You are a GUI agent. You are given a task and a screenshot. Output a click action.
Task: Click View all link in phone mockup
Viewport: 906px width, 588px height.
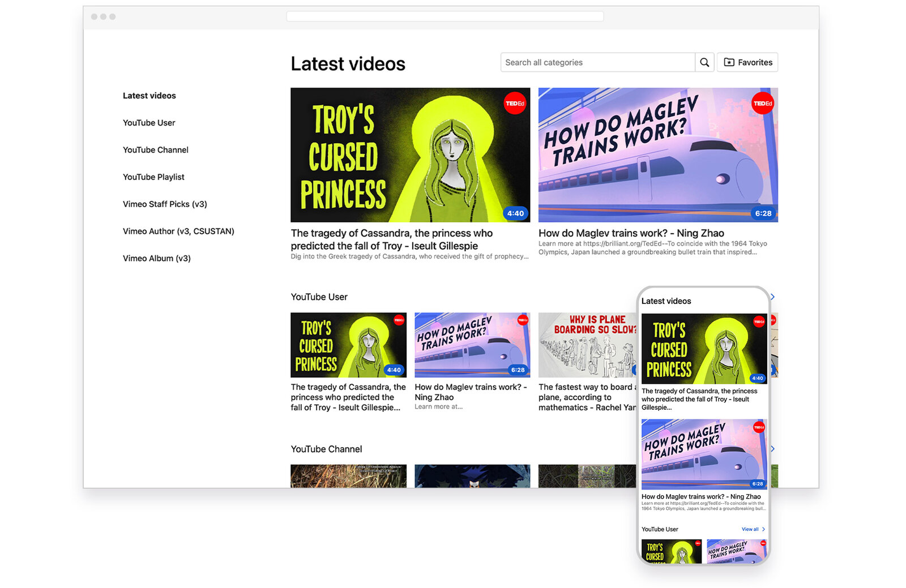coord(750,529)
